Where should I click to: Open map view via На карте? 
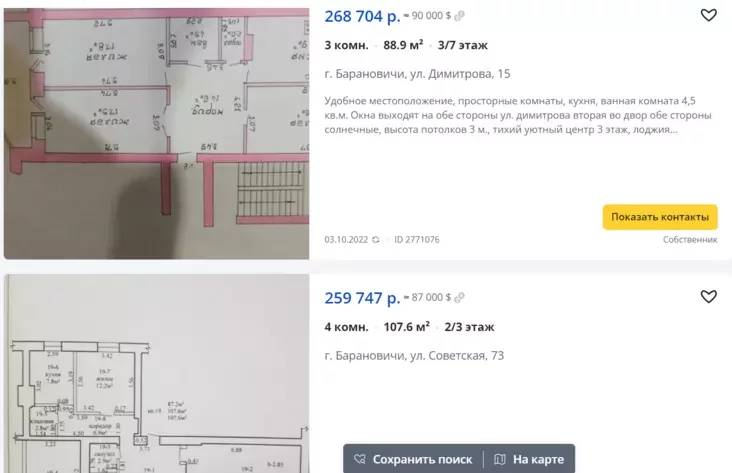529,459
